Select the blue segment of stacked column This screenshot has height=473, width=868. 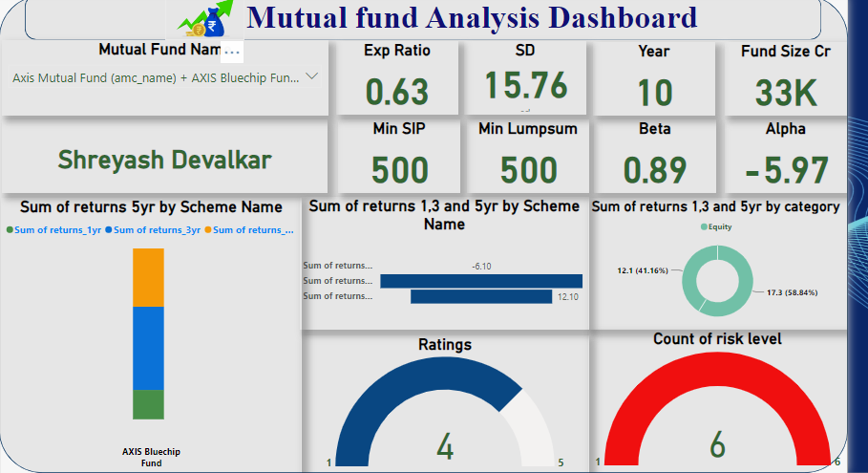coord(148,348)
